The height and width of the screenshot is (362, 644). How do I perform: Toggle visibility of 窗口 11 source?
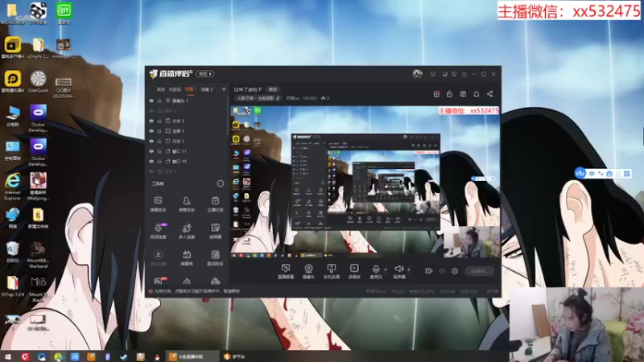pos(151,151)
